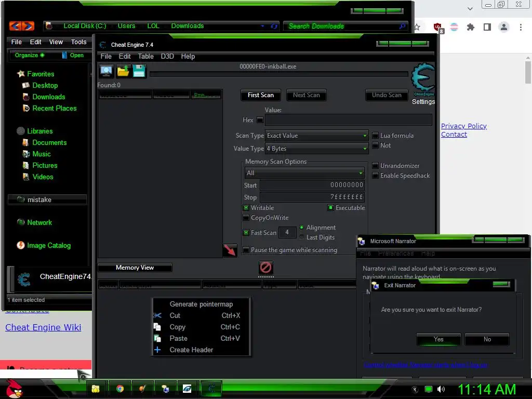532x399 pixels.
Task: Click the open folder icon in Cheat Engine
Action: 123,71
